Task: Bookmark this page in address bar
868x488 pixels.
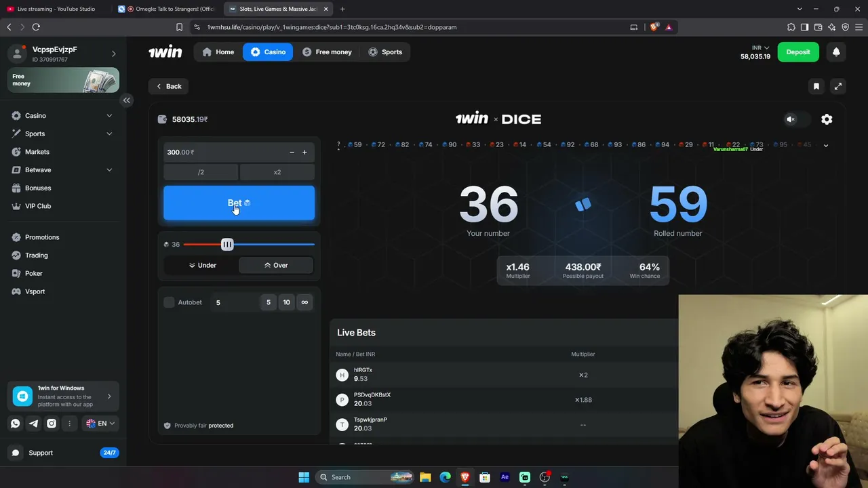Action: [179, 27]
